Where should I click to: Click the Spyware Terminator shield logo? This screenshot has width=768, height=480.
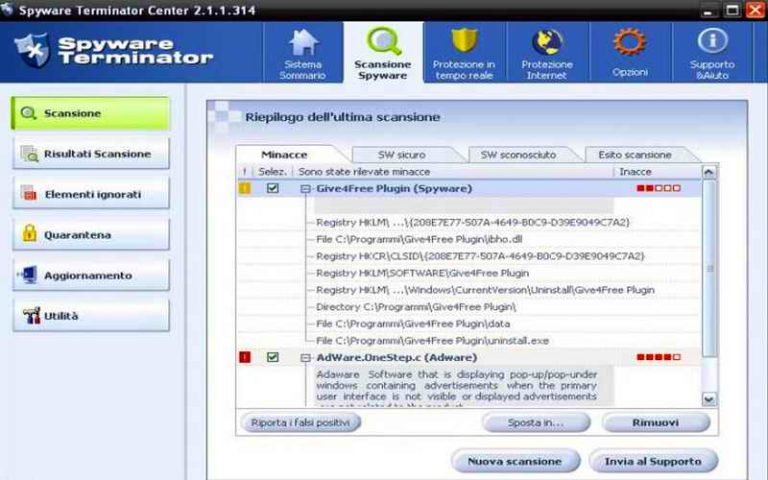[x=32, y=50]
